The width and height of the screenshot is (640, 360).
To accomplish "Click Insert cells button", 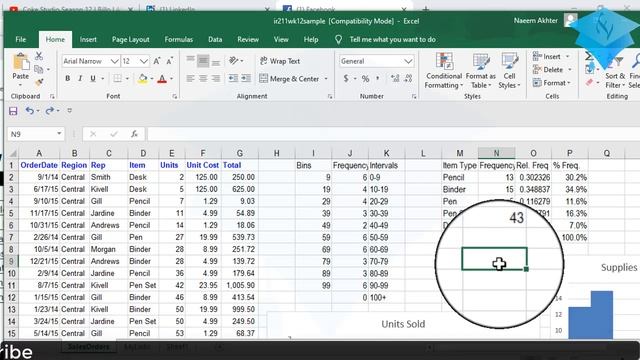I will [551, 57].
